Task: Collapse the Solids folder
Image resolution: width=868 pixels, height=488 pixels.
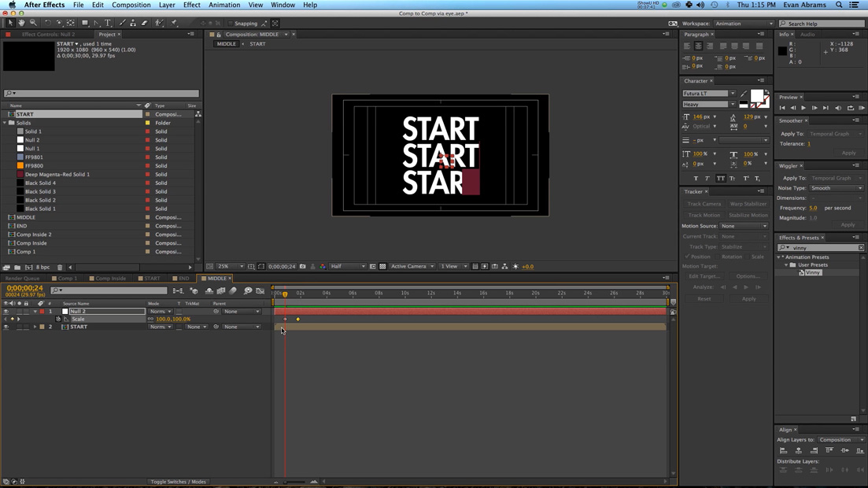Action: (x=5, y=123)
